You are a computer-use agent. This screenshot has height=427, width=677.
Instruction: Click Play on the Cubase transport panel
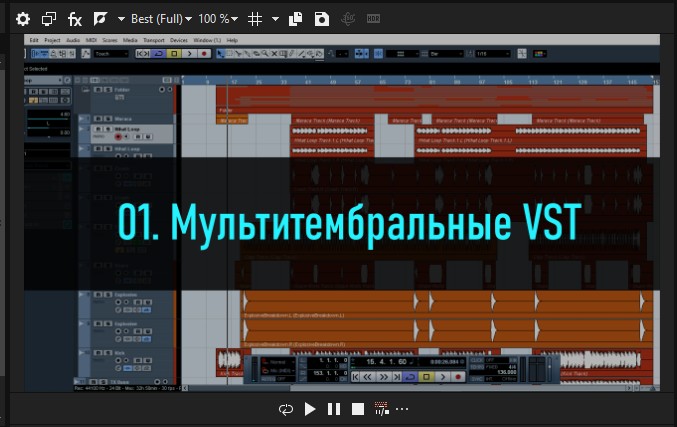[x=442, y=377]
